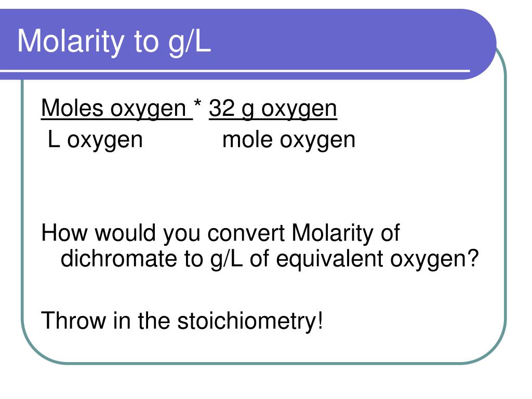Click the white line under the title
532x399 pixels.
[x=235, y=71]
